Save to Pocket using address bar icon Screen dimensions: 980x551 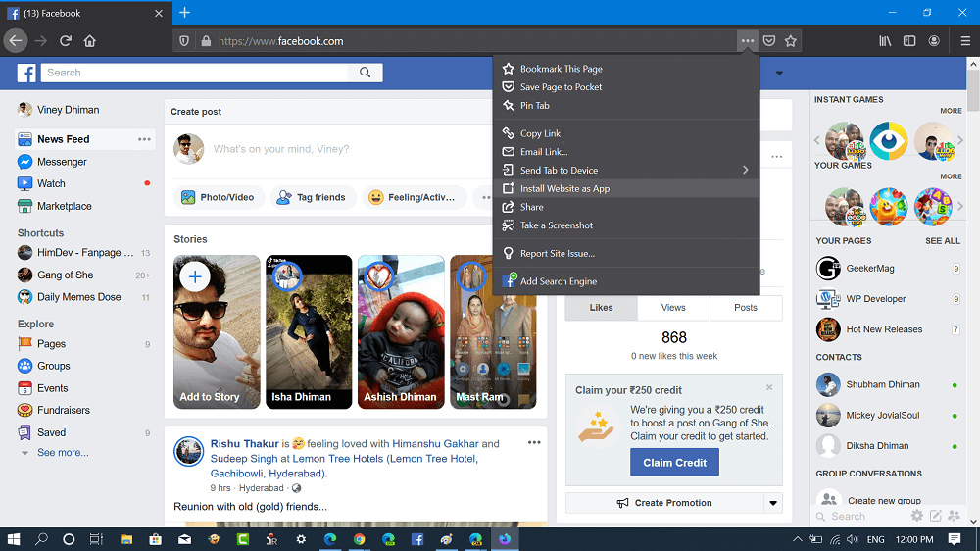click(769, 41)
